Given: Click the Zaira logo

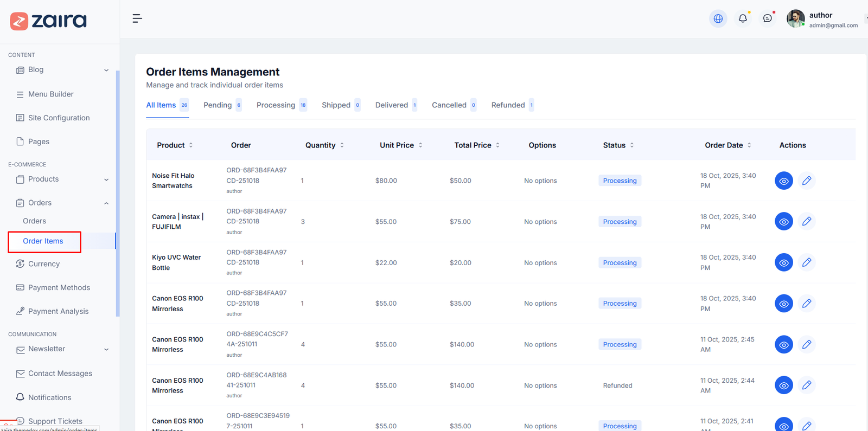Looking at the screenshot, I should (48, 21).
